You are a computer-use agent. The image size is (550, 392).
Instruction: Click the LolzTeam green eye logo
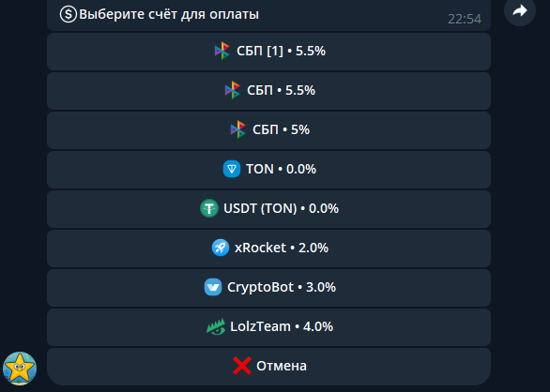pos(216,326)
